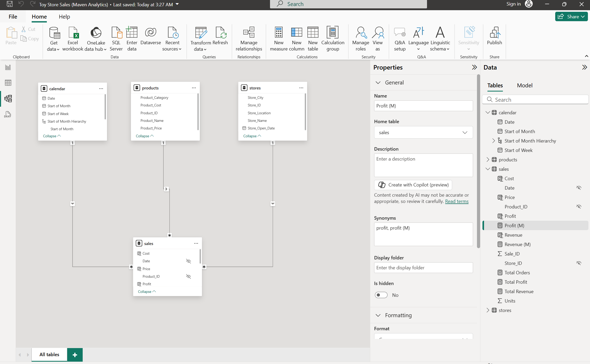Switch to the Model tab
Screen dimensions: 590x364
click(x=525, y=86)
